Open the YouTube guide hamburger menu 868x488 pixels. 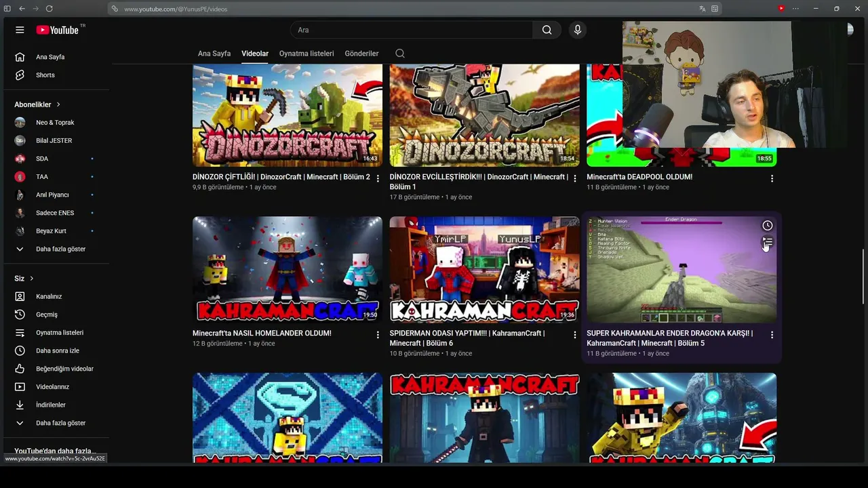(20, 30)
